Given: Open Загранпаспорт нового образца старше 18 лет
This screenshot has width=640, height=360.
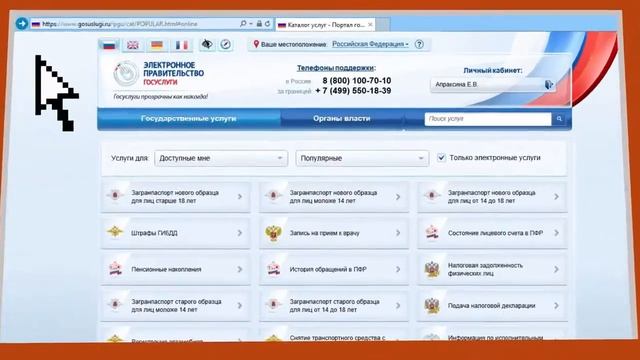Looking at the screenshot, I should (176, 197).
